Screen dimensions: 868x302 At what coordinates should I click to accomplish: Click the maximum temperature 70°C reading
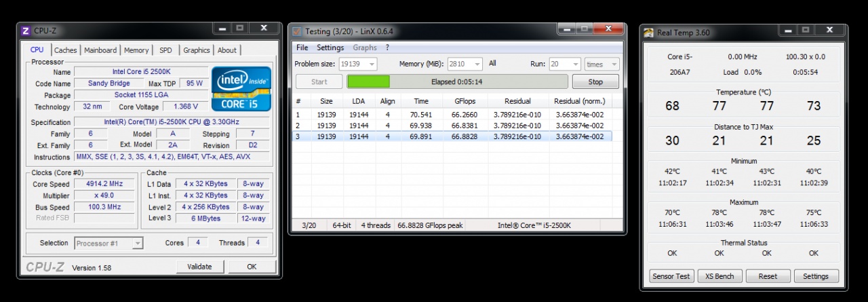[x=672, y=212]
